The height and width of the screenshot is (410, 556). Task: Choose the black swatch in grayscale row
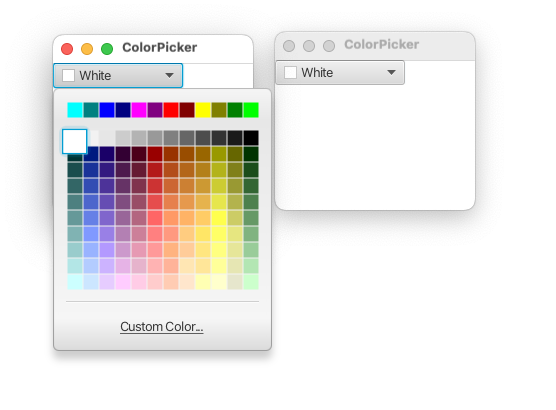(x=251, y=138)
